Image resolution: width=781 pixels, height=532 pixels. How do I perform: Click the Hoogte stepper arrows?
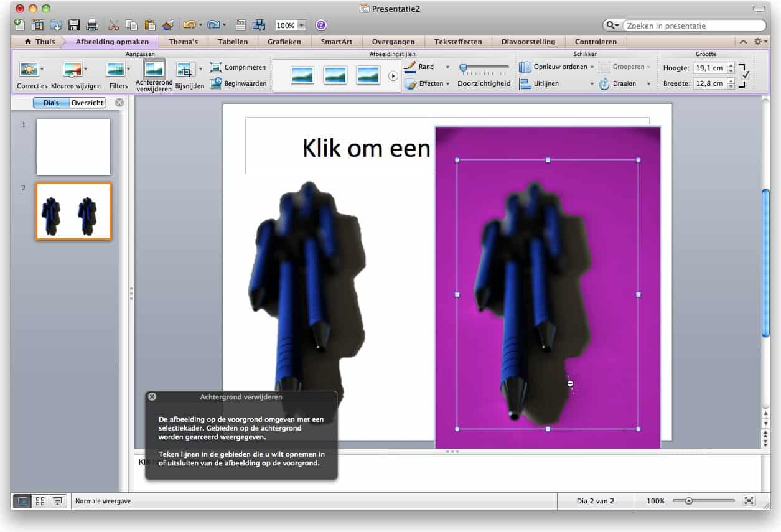coord(731,68)
